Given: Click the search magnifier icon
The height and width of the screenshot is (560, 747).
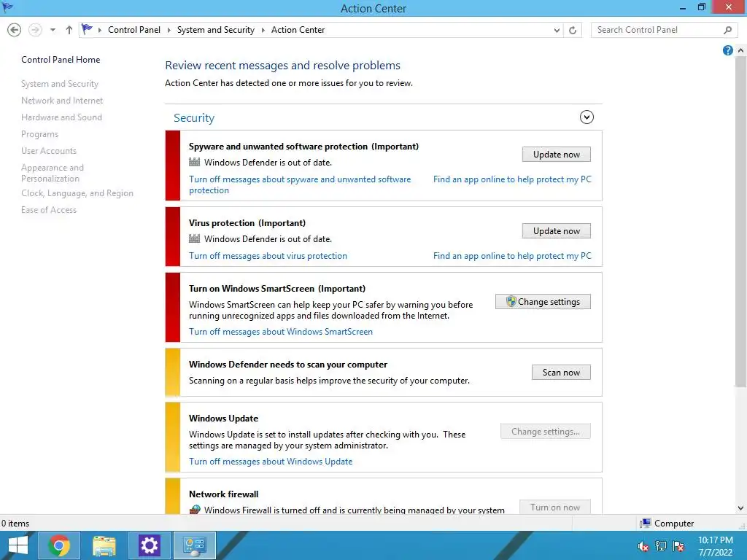Looking at the screenshot, I should click(x=727, y=30).
